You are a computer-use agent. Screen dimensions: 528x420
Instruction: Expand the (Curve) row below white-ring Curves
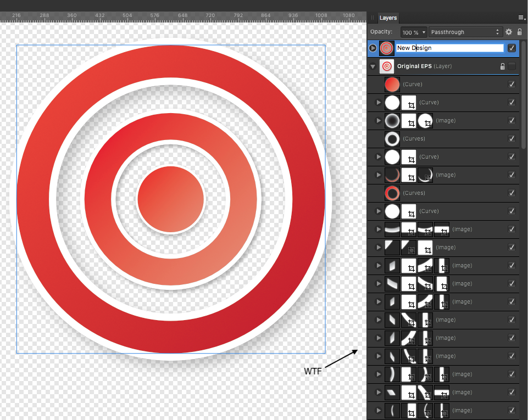coord(379,157)
